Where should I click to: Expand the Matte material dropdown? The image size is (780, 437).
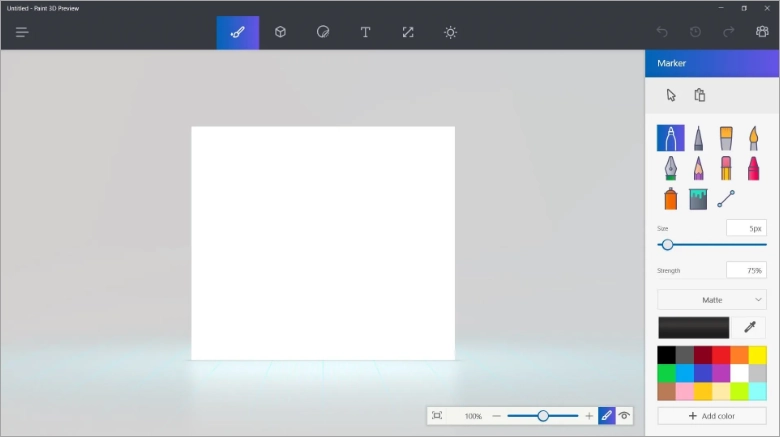tap(712, 300)
